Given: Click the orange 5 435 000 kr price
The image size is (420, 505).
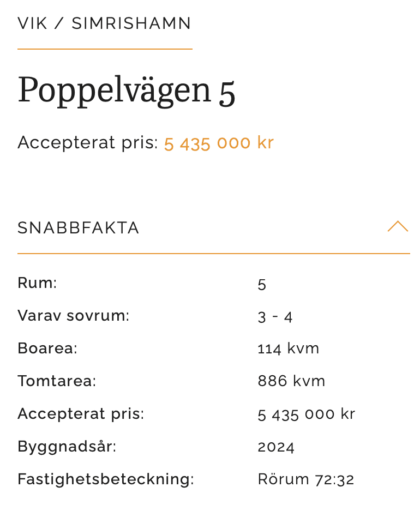Looking at the screenshot, I should [x=219, y=143].
